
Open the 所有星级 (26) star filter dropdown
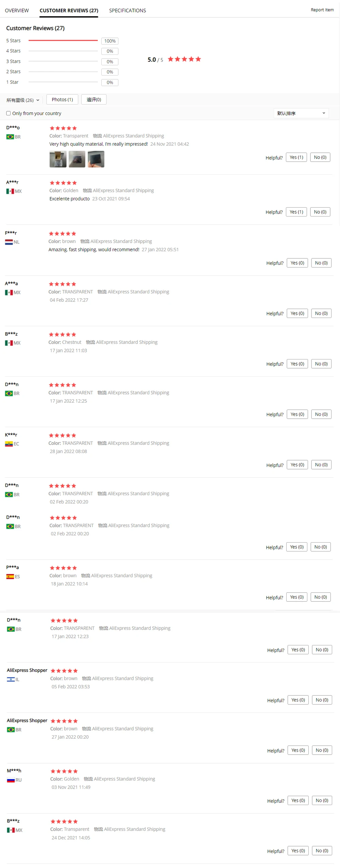[x=23, y=100]
